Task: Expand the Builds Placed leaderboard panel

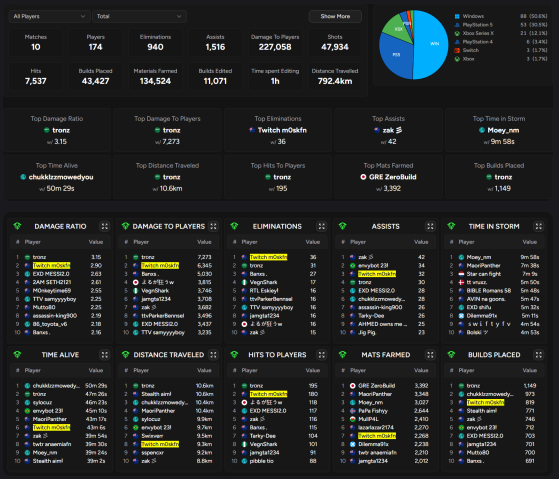Action: click(539, 355)
